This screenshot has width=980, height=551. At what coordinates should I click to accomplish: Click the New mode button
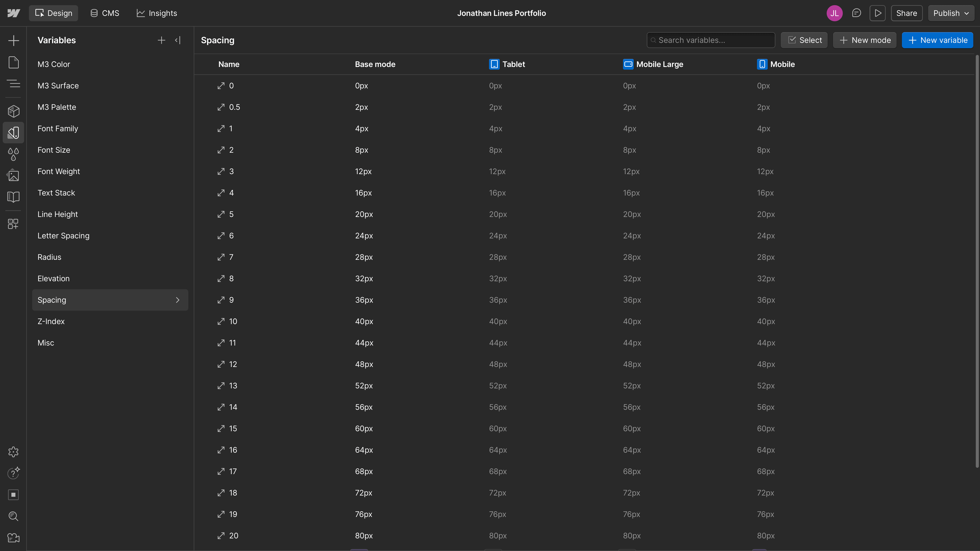(865, 40)
